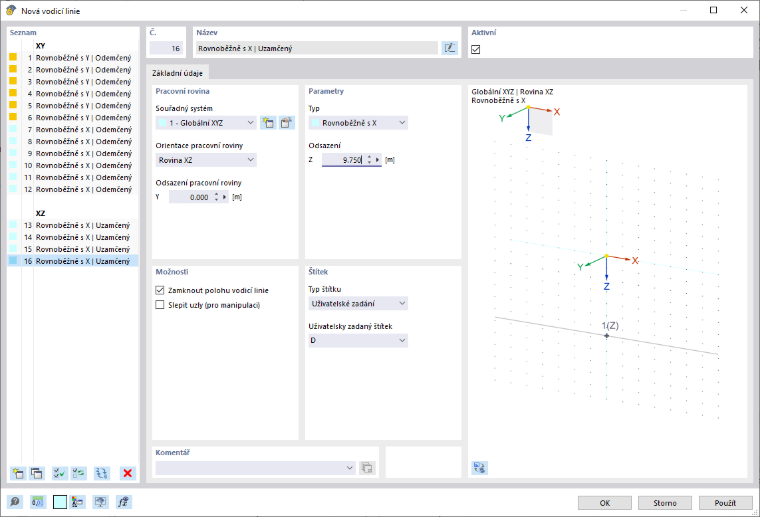Click the Storno button
The image size is (760, 517).
click(x=665, y=503)
